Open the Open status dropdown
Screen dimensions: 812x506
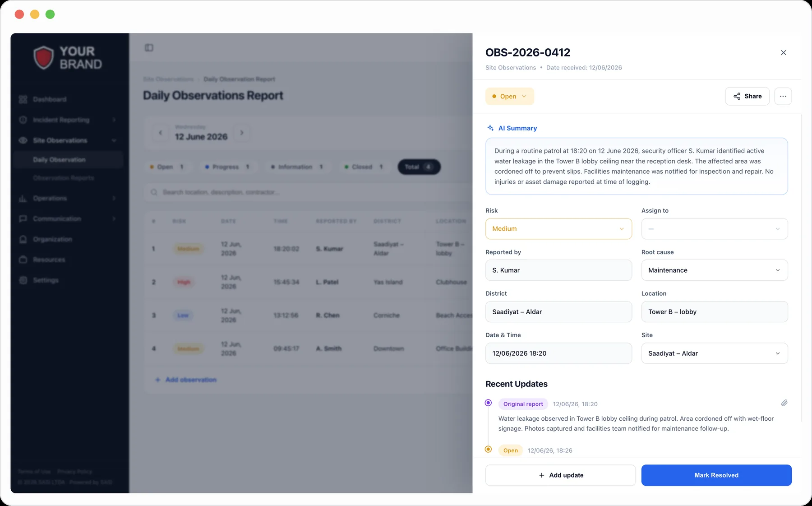coord(510,96)
